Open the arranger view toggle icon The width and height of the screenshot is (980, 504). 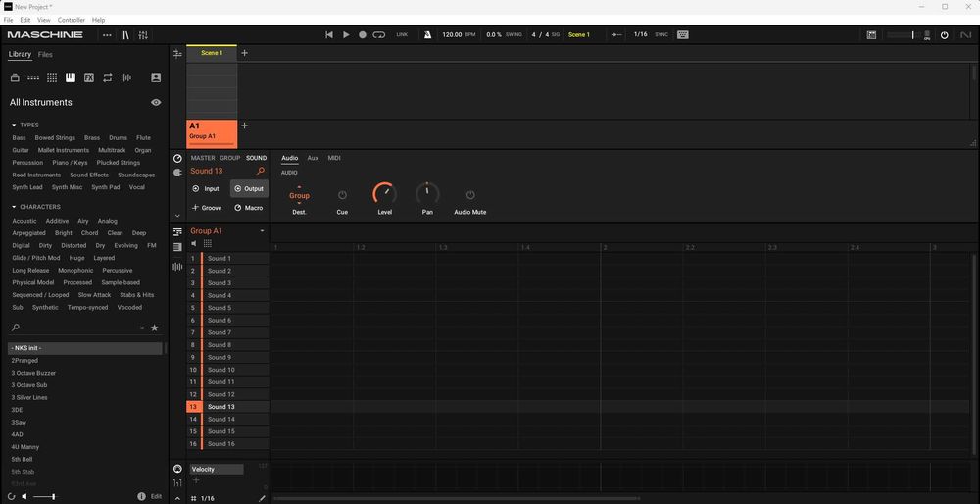177,54
